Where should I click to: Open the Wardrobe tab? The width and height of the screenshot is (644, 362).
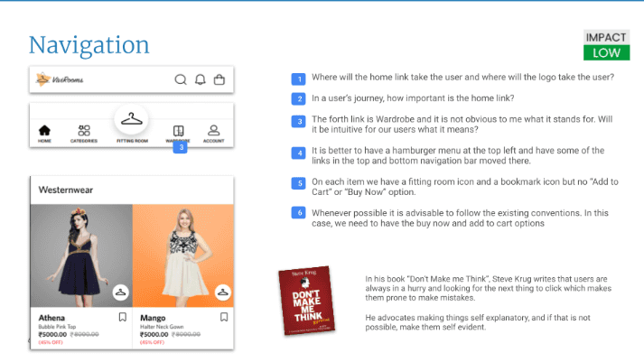click(x=178, y=134)
